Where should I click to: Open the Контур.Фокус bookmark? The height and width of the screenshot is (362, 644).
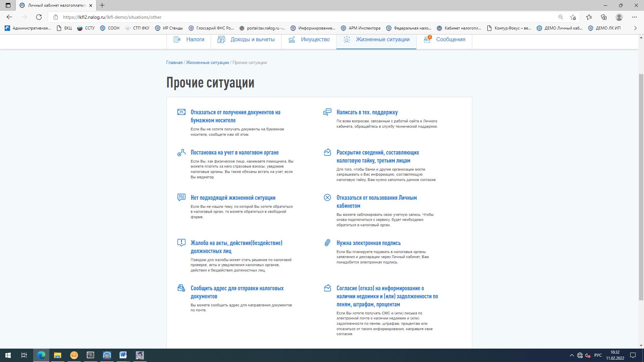pos(509,28)
